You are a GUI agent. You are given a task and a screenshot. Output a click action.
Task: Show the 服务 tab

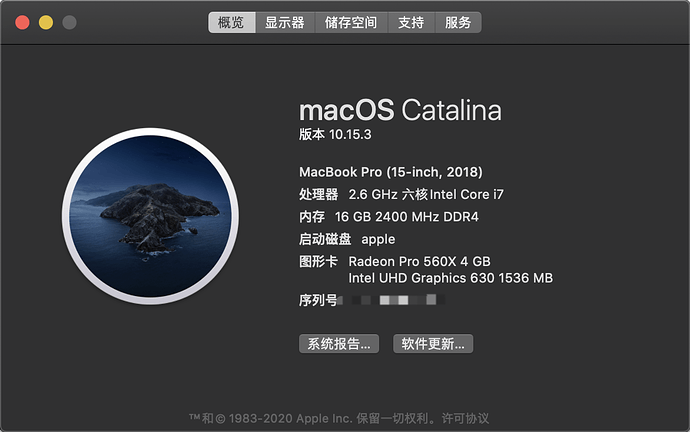[458, 22]
